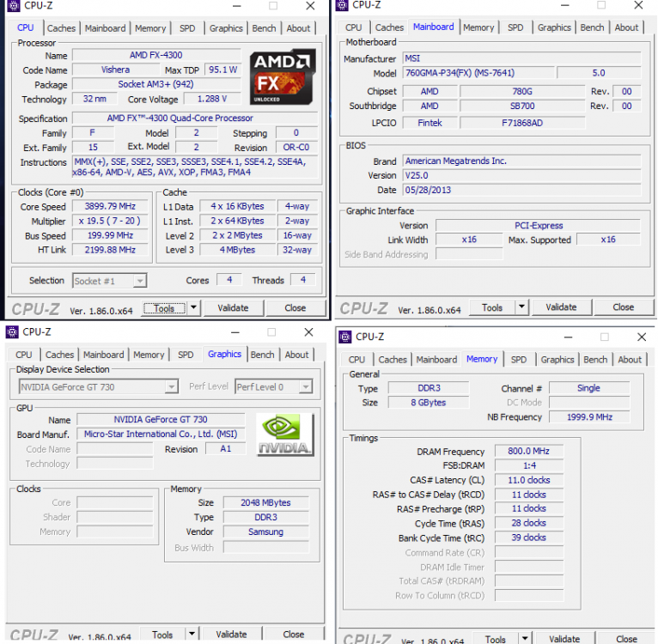Click Tools button in Mainboard window
Screen dimensions: 658x644
click(x=492, y=307)
